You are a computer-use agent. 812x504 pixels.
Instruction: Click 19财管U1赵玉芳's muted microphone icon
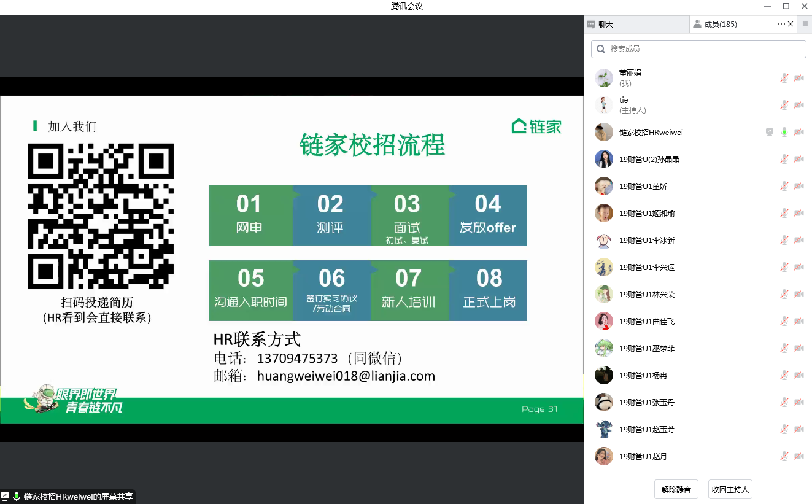coord(784,429)
